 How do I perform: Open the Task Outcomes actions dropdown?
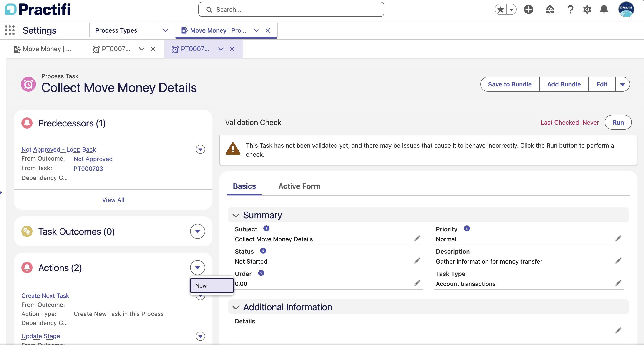pyautogui.click(x=197, y=231)
